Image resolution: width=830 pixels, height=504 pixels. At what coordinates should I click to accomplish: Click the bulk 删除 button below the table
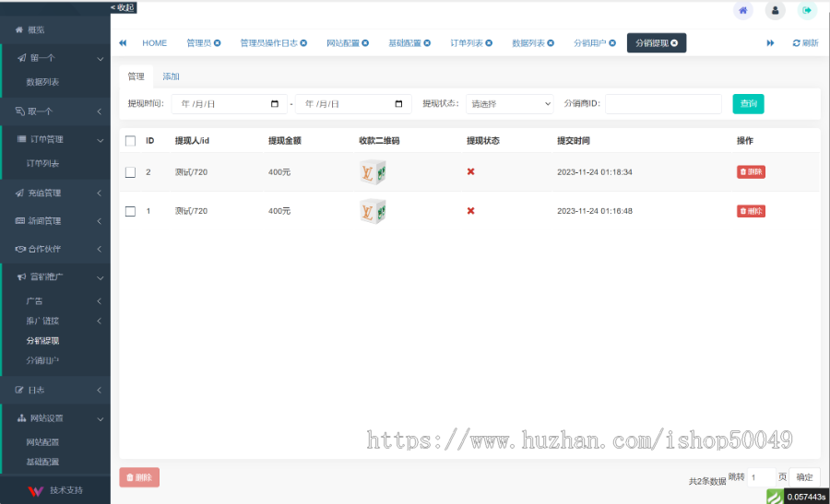click(x=139, y=477)
